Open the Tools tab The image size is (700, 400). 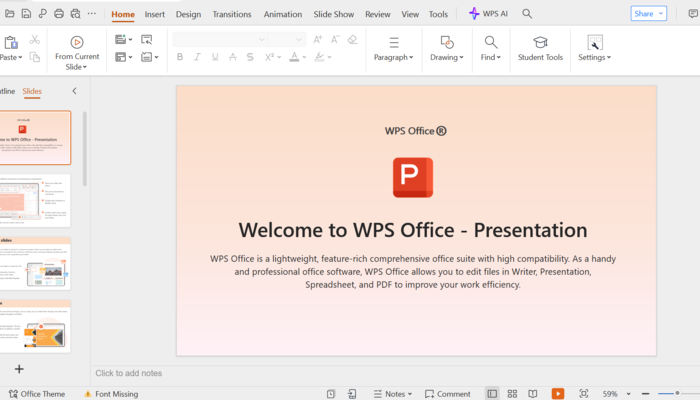tap(438, 14)
